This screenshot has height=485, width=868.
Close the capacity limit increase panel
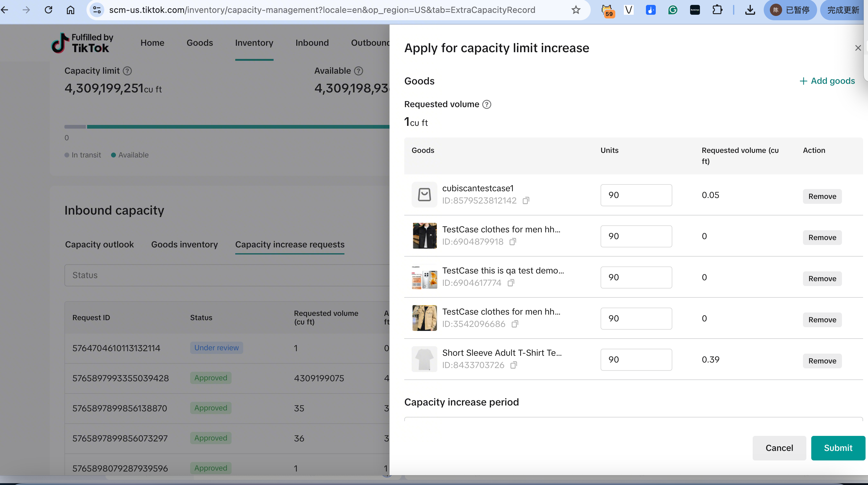tap(858, 48)
